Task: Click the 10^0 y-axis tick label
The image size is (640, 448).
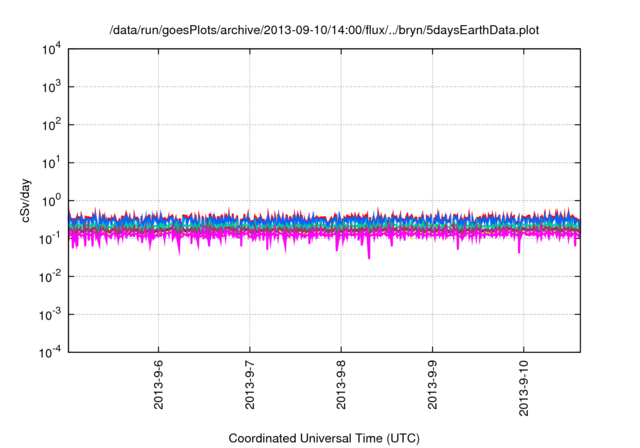Action: (x=51, y=201)
